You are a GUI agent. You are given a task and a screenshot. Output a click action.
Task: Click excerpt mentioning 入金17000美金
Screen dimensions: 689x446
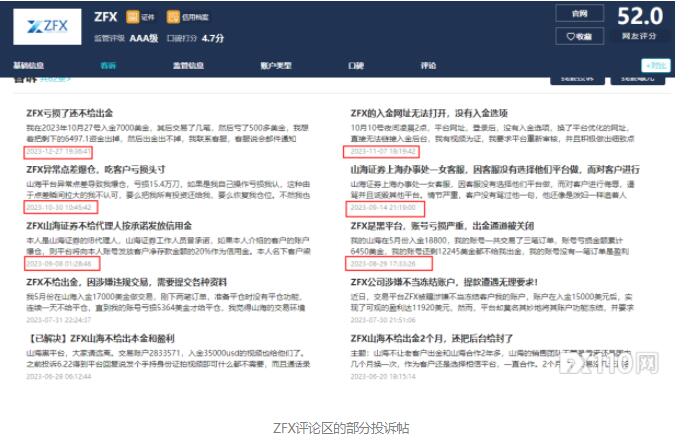point(166,302)
